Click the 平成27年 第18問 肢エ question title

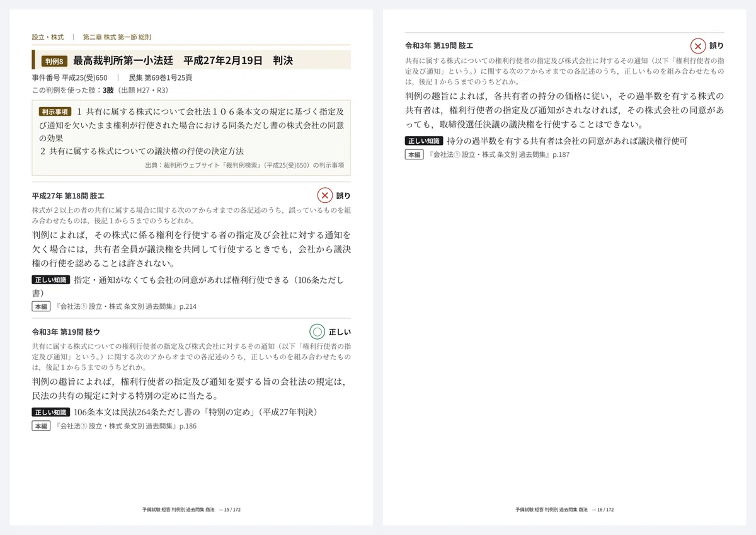68,196
